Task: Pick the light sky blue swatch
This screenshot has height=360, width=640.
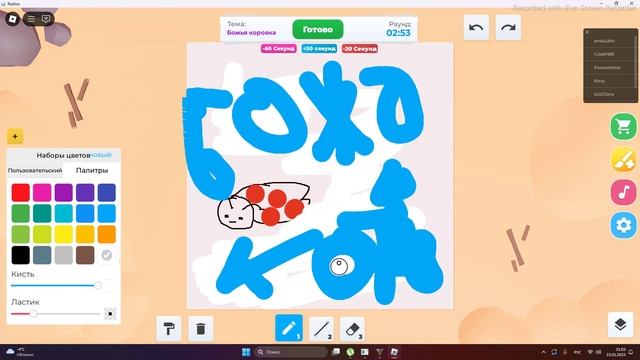Action: click(x=107, y=213)
